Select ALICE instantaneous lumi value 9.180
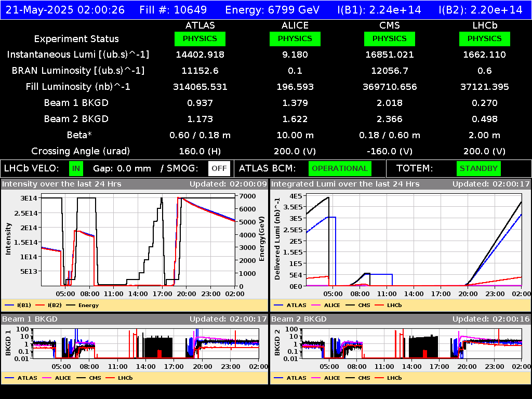The height and width of the screenshot is (399, 532). tap(295, 55)
